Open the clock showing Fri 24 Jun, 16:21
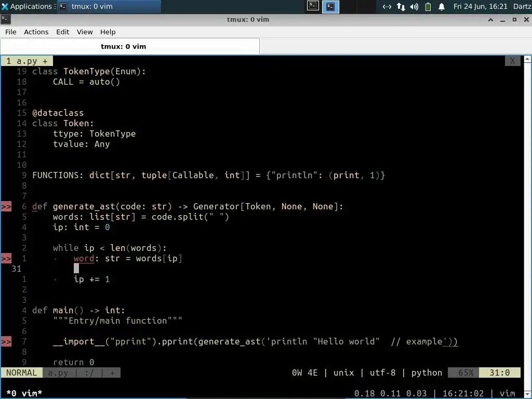Image resolution: width=532 pixels, height=399 pixels. (x=480, y=6)
